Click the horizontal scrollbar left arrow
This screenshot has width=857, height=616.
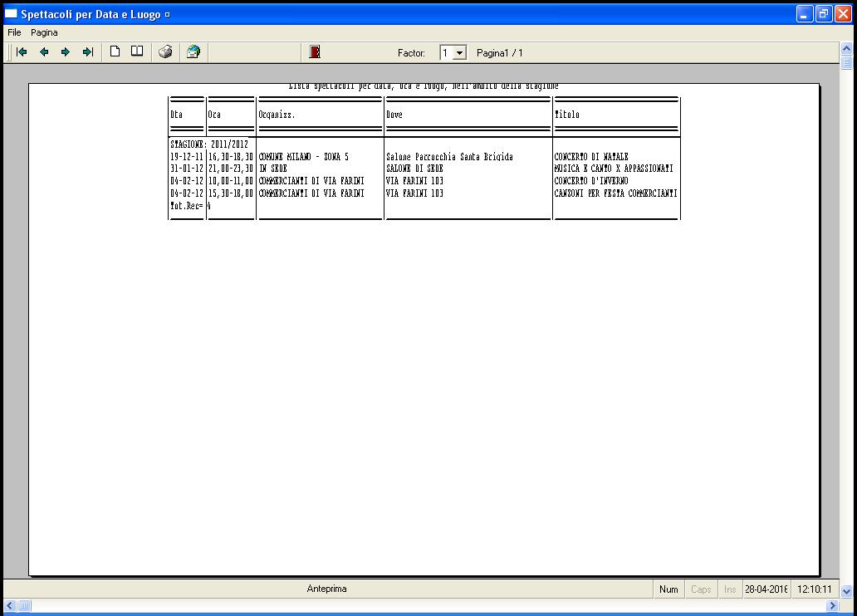pos(10,605)
